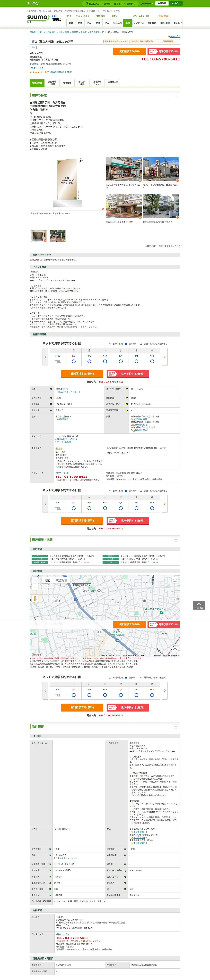Image resolution: width=210 pixels, height=980 pixels.
Task: Enlarge the land plot diagram image
Action: coord(67,183)
